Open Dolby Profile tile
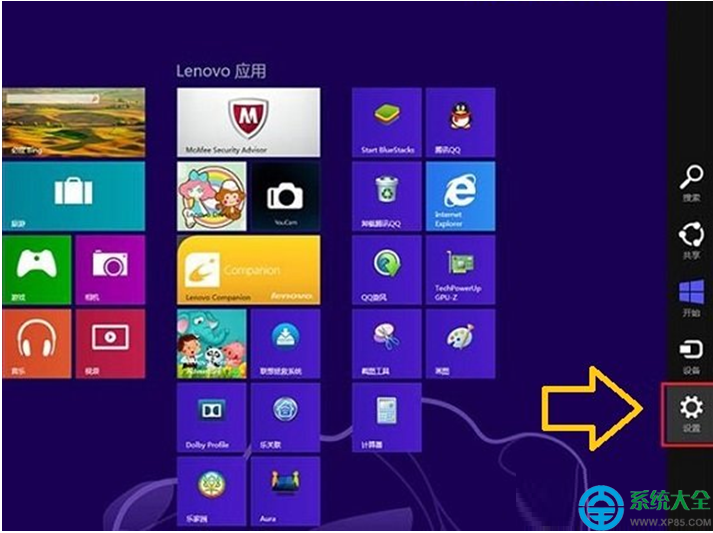Screen dimensions: 713x533 click(211, 417)
